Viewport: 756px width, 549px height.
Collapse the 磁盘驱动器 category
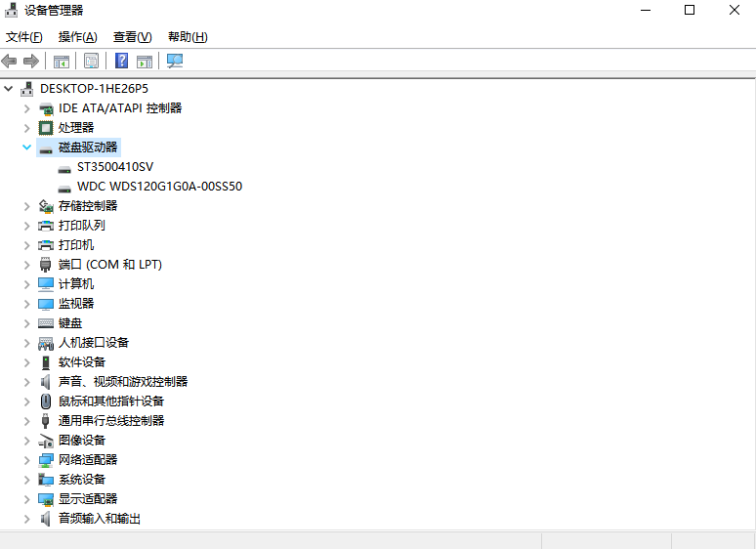click(26, 148)
